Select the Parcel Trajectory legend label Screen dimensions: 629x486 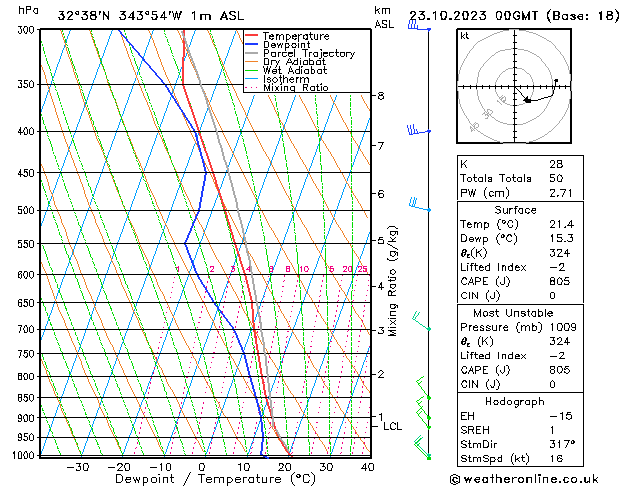click(309, 53)
